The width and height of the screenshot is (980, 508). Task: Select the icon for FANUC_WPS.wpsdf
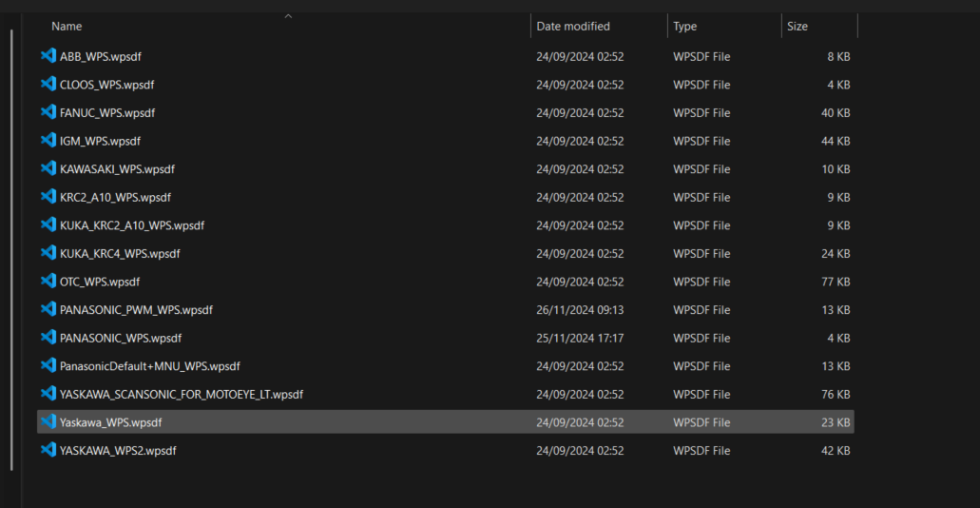[48, 112]
